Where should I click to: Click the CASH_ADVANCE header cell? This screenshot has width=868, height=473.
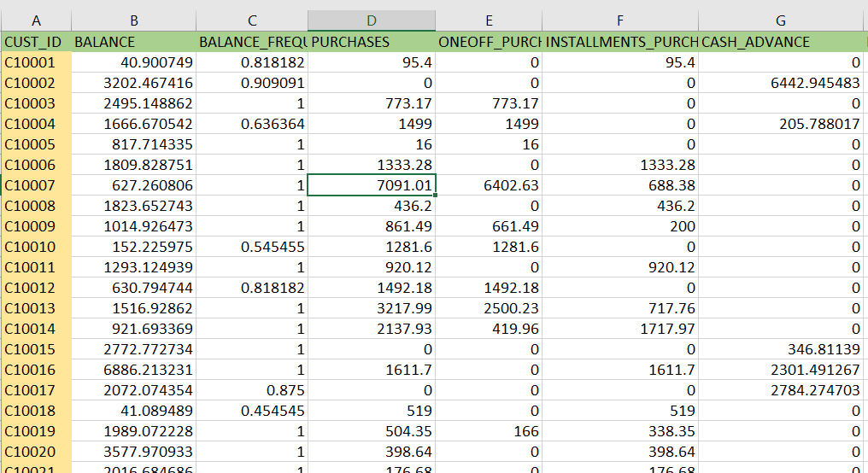pyautogui.click(x=781, y=42)
